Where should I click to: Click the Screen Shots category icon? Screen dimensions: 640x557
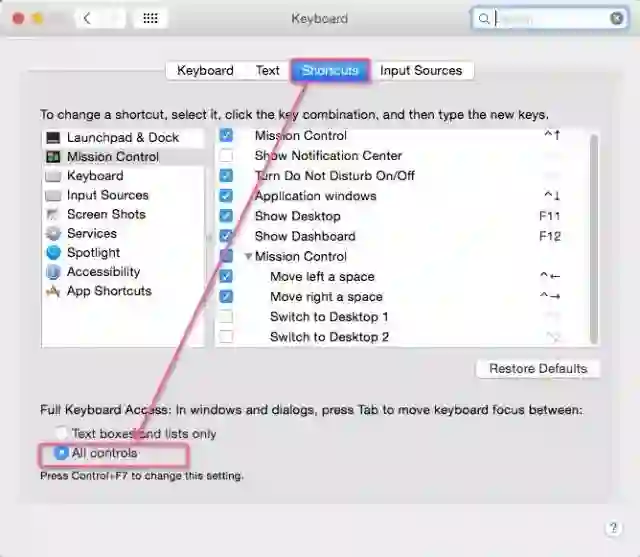click(x=53, y=214)
